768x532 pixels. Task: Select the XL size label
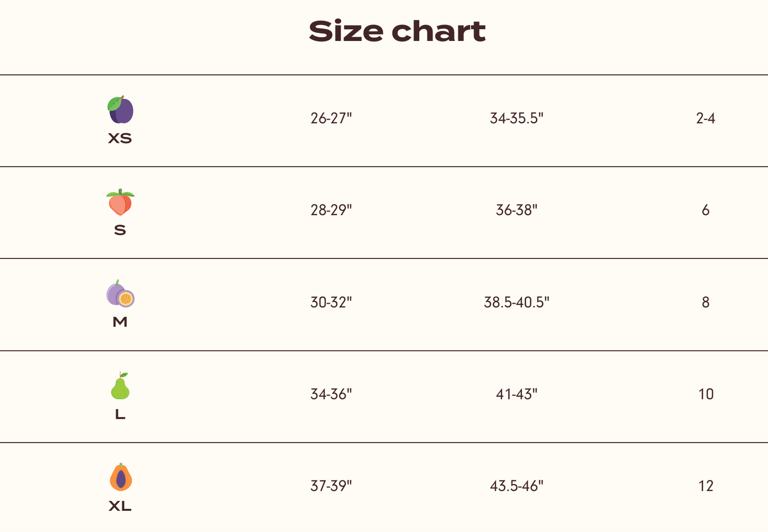[x=120, y=506]
